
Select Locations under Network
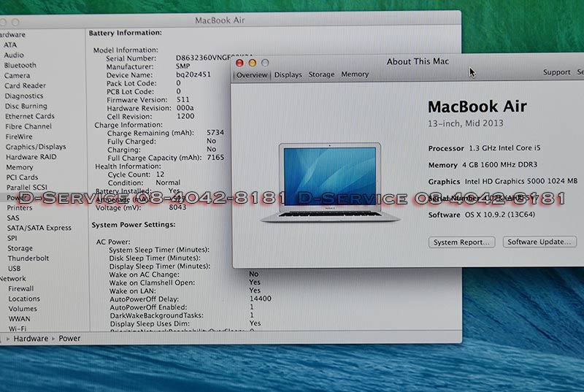tap(24, 299)
